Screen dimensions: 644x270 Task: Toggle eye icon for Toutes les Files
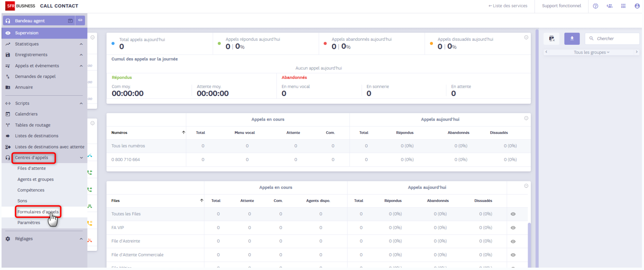pos(513,214)
